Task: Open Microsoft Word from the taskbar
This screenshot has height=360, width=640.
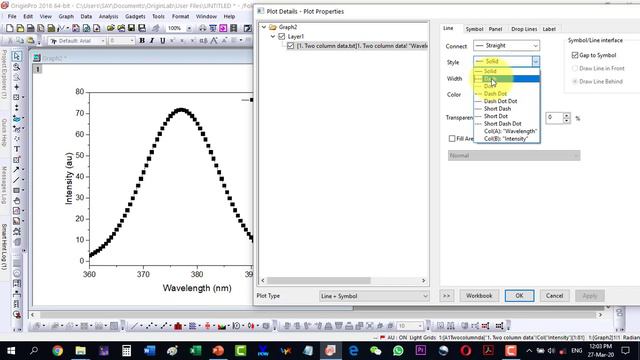Action: (x=149, y=351)
